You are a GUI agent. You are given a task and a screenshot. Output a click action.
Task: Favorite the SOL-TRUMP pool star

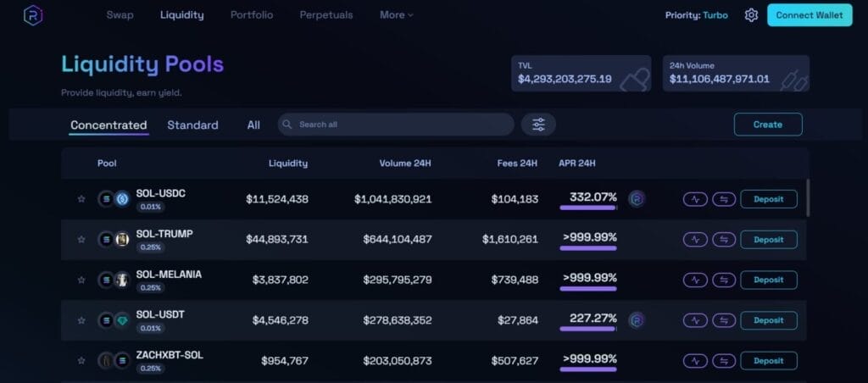(81, 239)
